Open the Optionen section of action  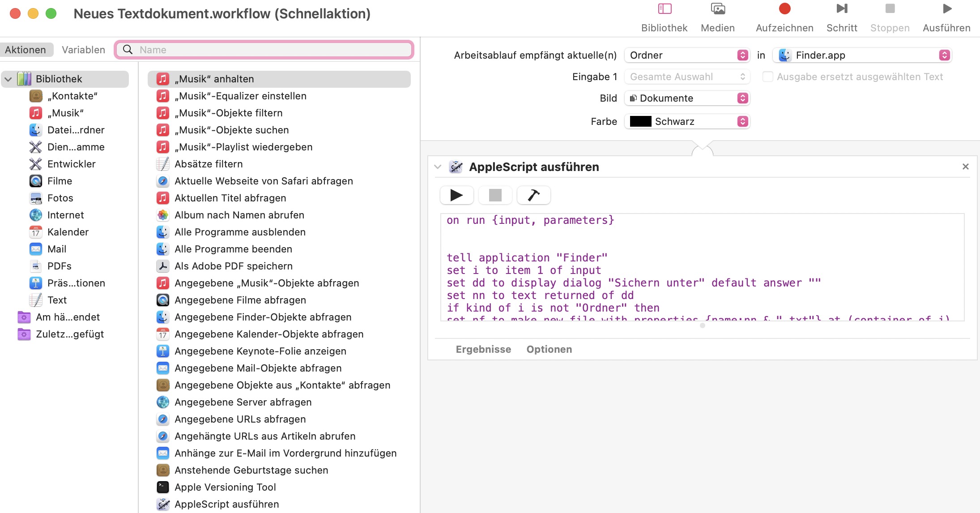549,349
